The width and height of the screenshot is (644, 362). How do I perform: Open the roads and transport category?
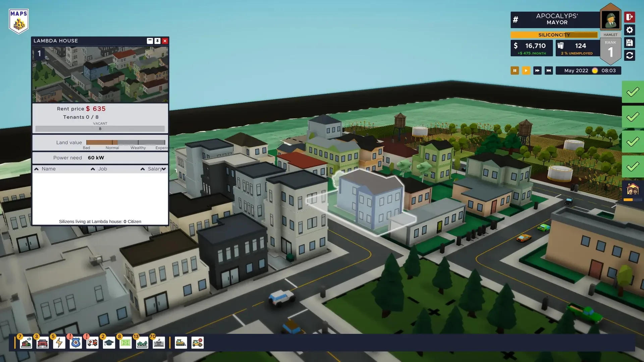coord(43,343)
